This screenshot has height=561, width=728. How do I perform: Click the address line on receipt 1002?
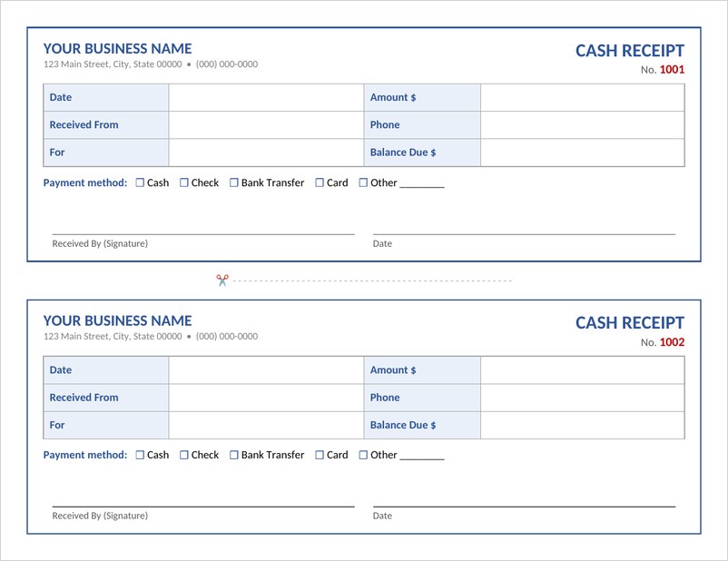click(151, 336)
